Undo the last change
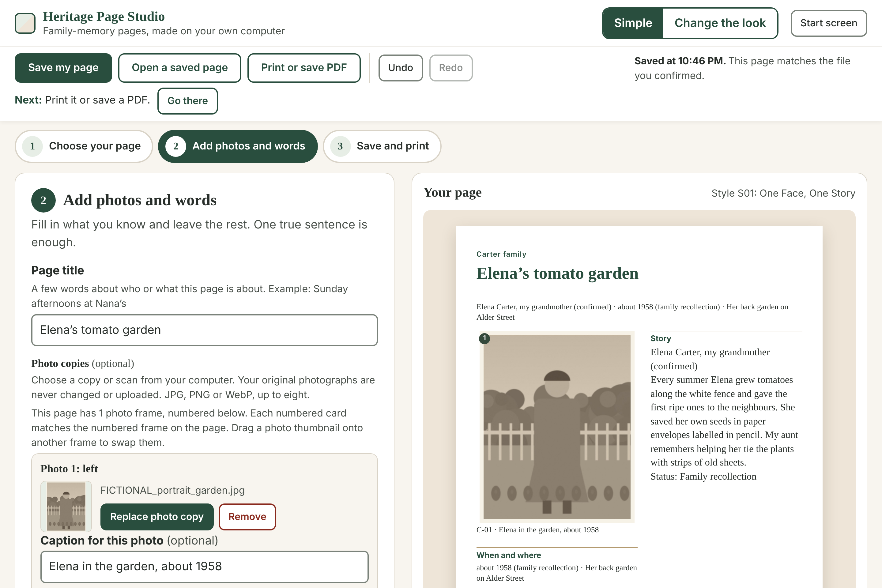Viewport: 882px width, 588px height. (401, 67)
